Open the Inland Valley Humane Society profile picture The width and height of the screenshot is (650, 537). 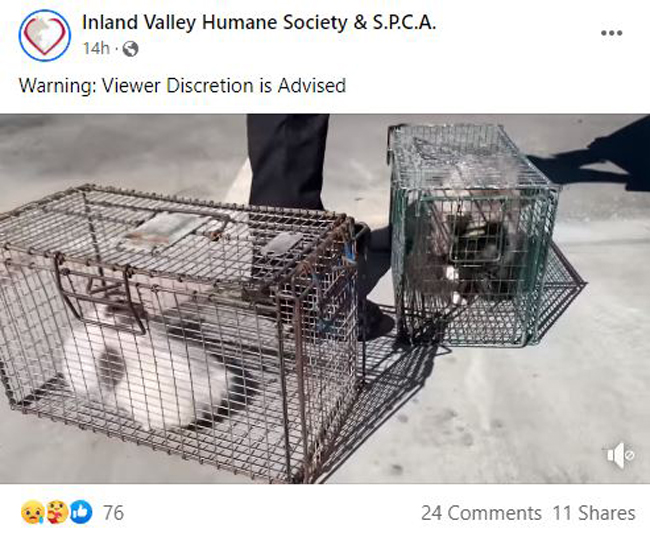(x=44, y=35)
